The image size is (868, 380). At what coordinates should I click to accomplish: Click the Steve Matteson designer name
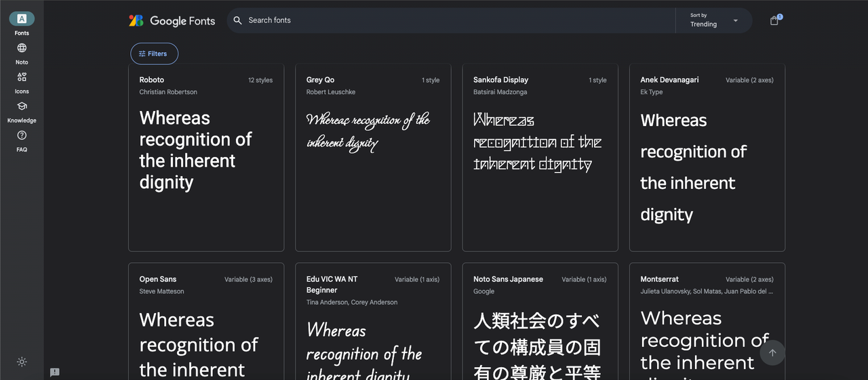click(x=161, y=291)
